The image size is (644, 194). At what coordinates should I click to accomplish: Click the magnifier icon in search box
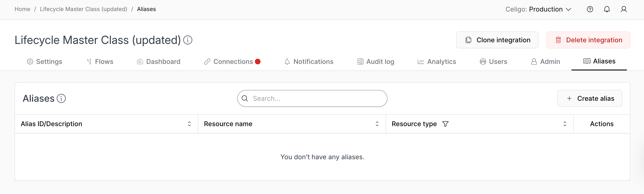(245, 98)
